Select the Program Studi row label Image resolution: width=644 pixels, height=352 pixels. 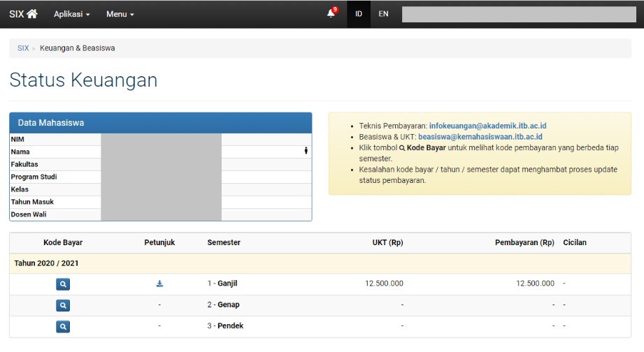(34, 177)
